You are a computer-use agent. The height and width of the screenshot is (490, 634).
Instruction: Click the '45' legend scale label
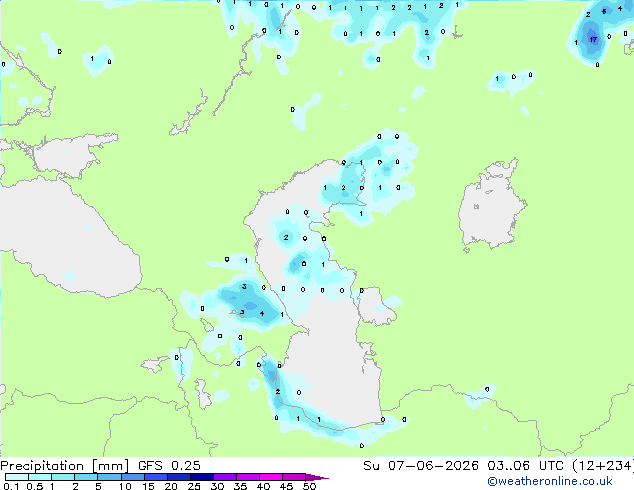click(286, 486)
